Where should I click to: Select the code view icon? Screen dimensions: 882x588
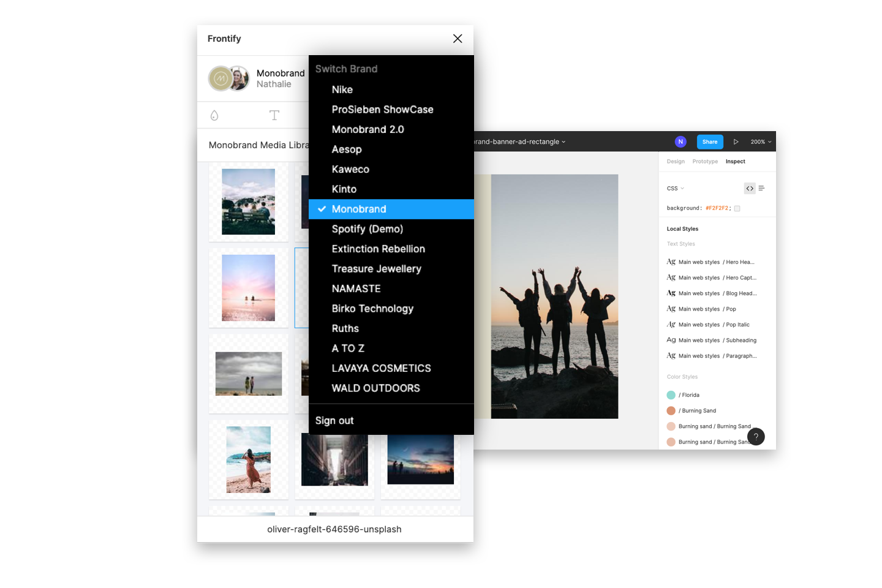pyautogui.click(x=750, y=188)
